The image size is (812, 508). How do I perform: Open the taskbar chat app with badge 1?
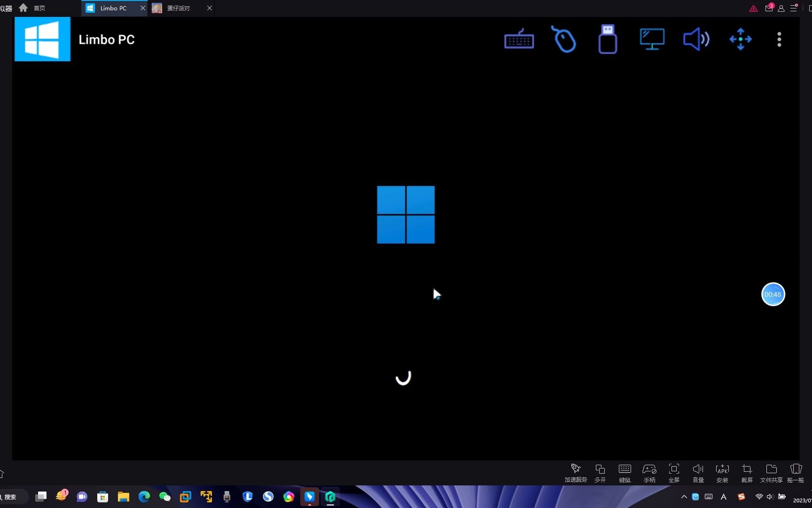[62, 496]
